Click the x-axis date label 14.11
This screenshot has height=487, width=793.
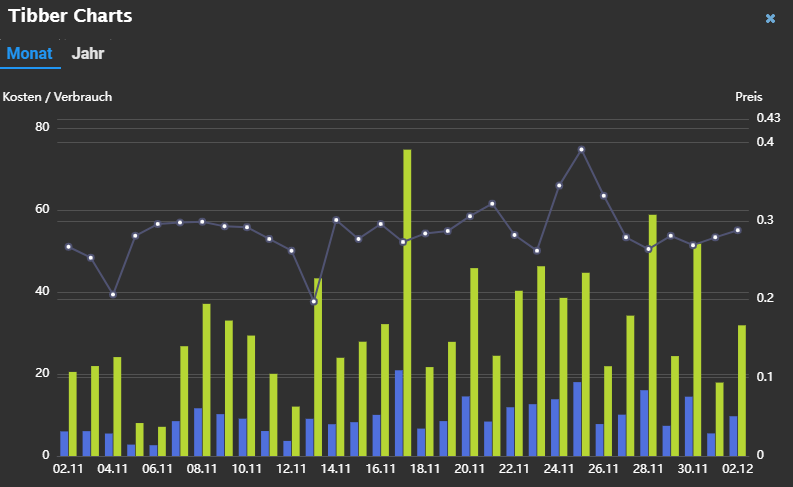pyautogui.click(x=336, y=469)
